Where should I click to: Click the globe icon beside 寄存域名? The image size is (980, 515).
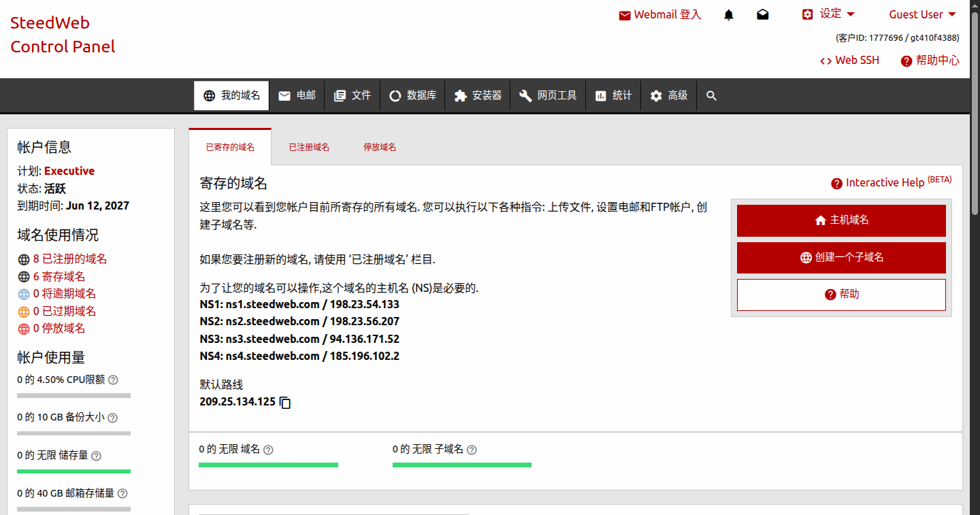(x=24, y=277)
